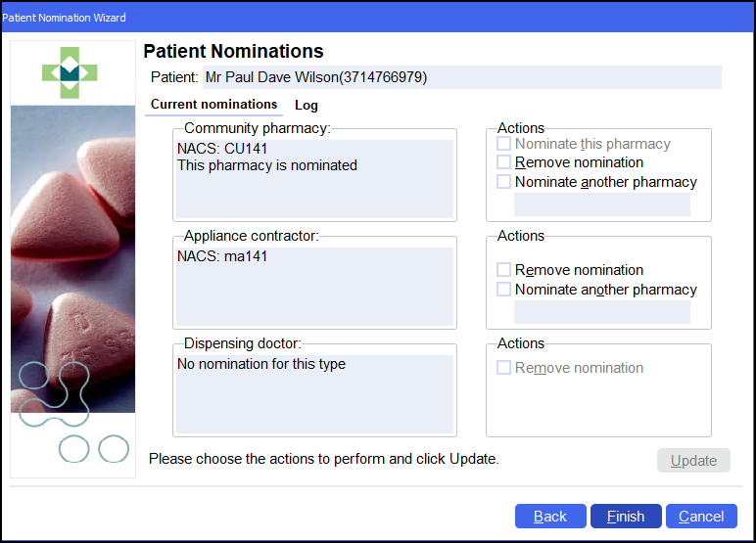Click the Finish button
The image size is (756, 543).
626,517
